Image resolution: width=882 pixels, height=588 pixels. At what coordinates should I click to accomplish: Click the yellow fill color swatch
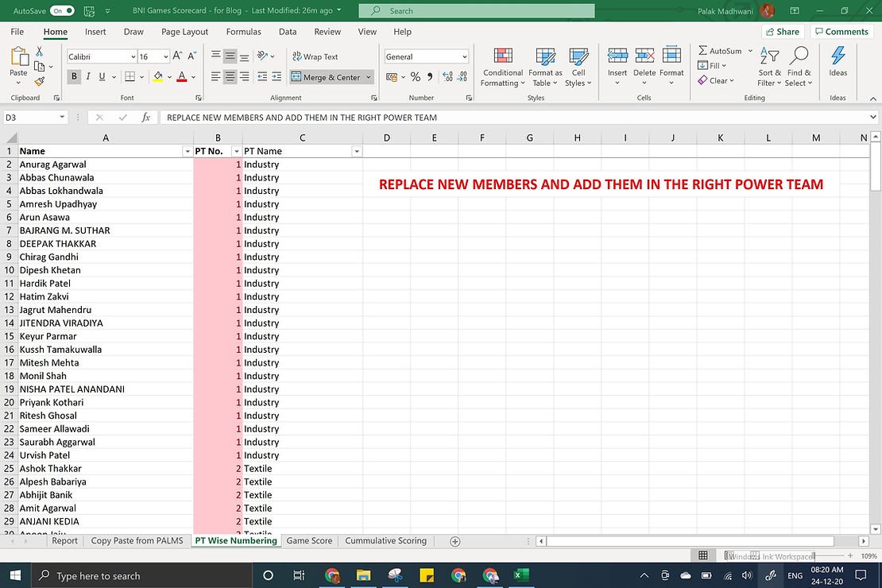(x=157, y=77)
